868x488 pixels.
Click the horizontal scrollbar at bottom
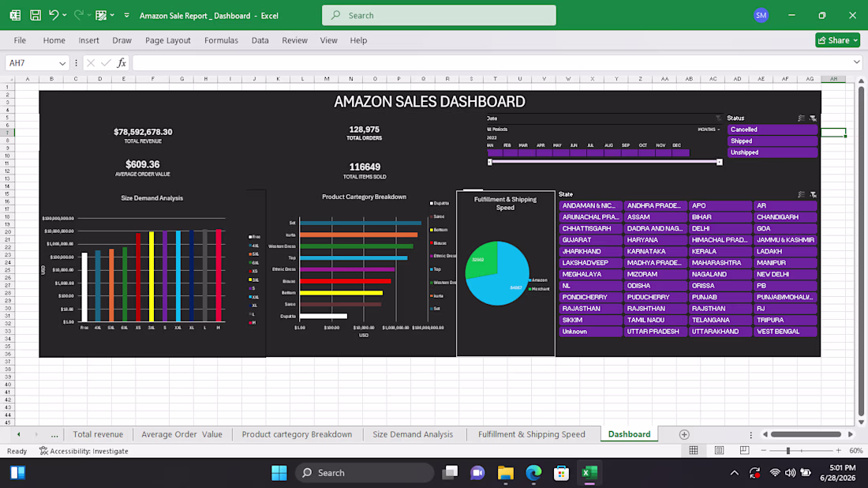coord(806,435)
